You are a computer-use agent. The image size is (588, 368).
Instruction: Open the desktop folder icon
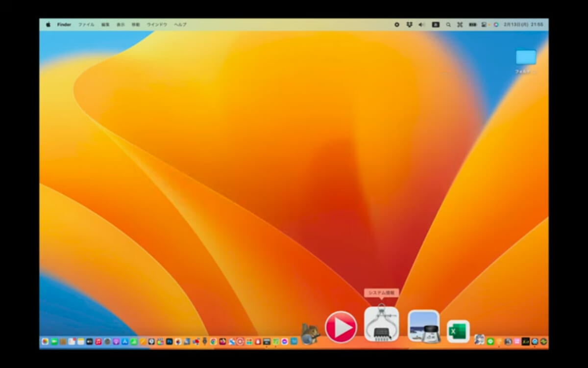[526, 57]
